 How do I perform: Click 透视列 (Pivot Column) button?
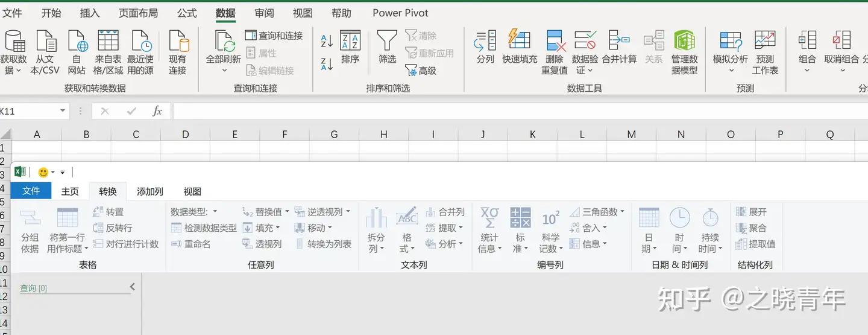pyautogui.click(x=262, y=244)
